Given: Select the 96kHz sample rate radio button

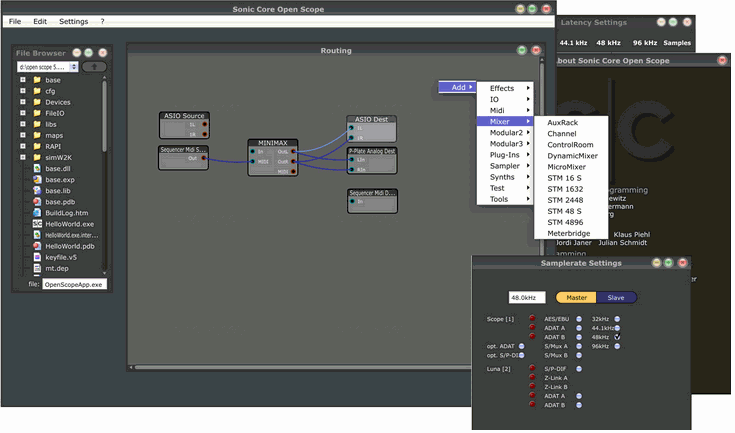Looking at the screenshot, I should 617,346.
